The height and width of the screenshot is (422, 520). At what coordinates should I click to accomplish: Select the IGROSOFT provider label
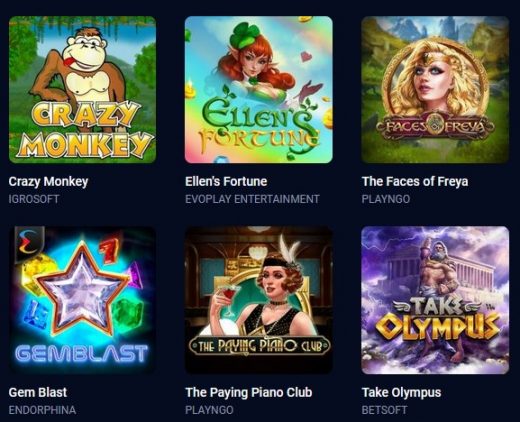coord(34,199)
